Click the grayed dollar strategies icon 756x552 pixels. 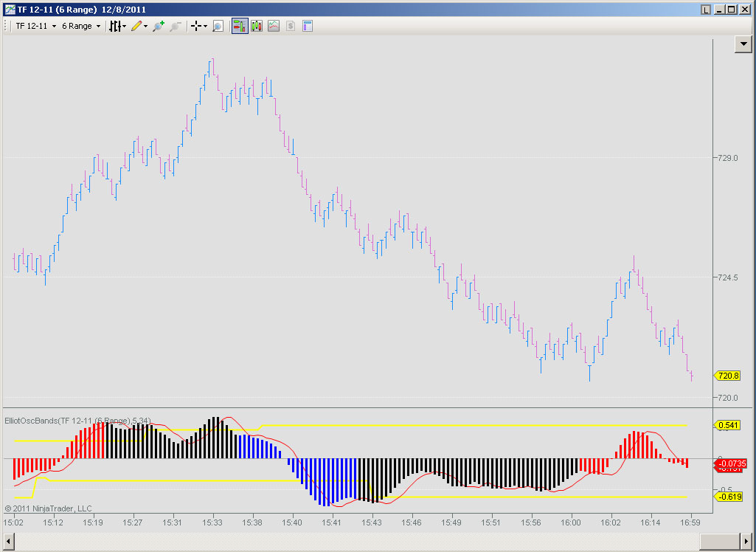(291, 26)
